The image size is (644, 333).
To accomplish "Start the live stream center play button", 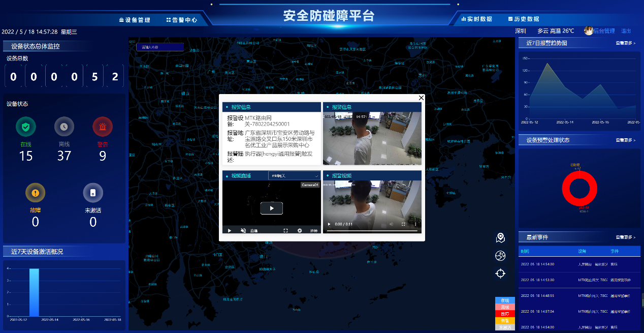I will pyautogui.click(x=272, y=208).
